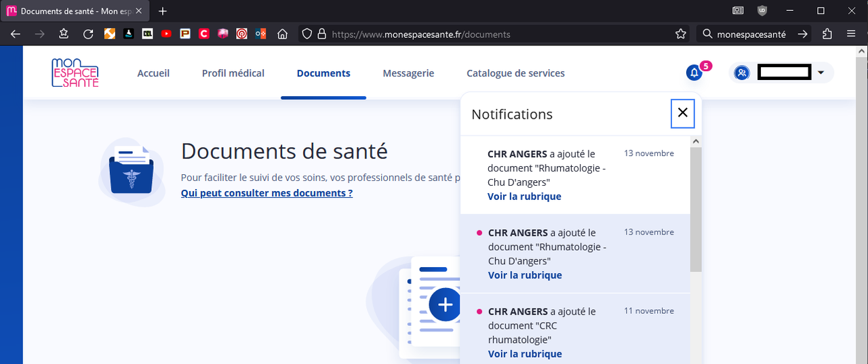Image resolution: width=868 pixels, height=364 pixels.
Task: Expand the user account dropdown arrow
Action: 821,73
